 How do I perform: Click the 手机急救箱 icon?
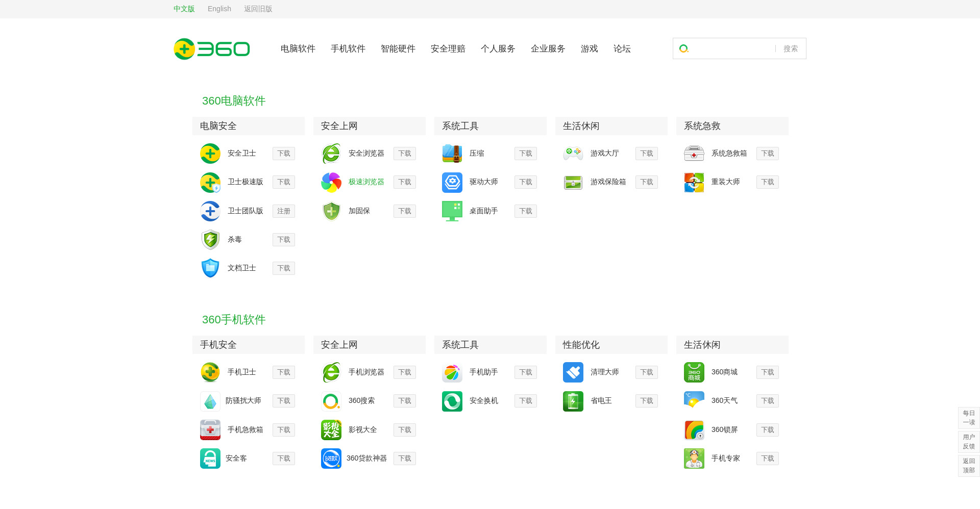(x=210, y=430)
